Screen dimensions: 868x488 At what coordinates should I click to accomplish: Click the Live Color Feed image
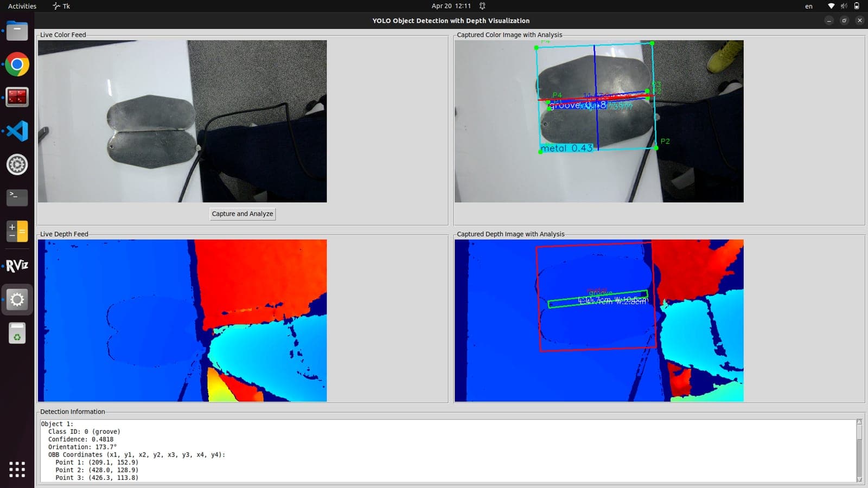pos(182,121)
